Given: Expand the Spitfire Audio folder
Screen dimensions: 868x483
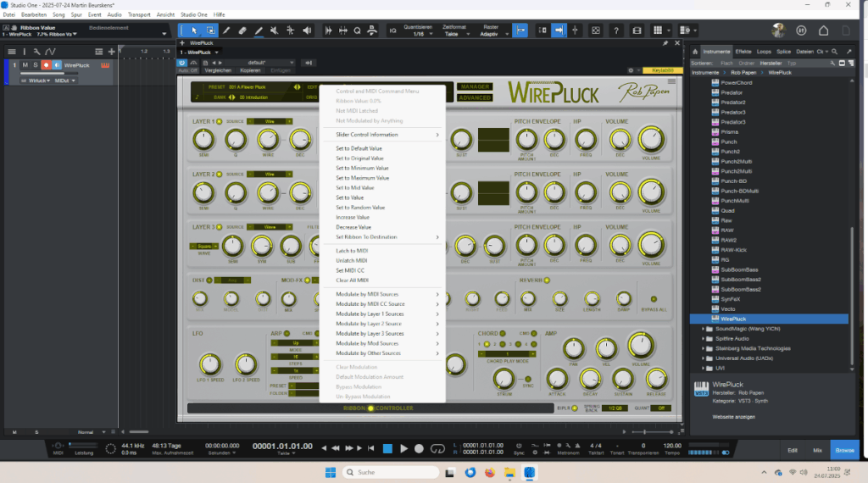Looking at the screenshot, I should click(x=704, y=339).
